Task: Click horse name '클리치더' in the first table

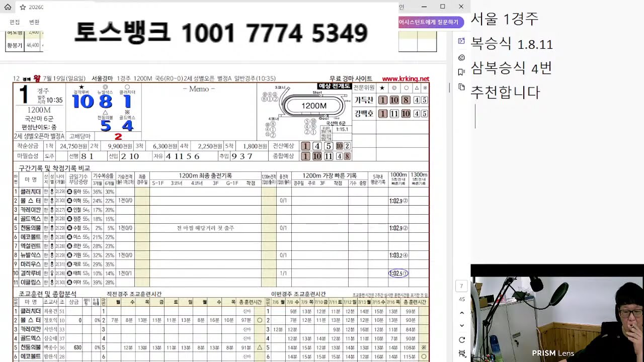Action: (x=31, y=192)
